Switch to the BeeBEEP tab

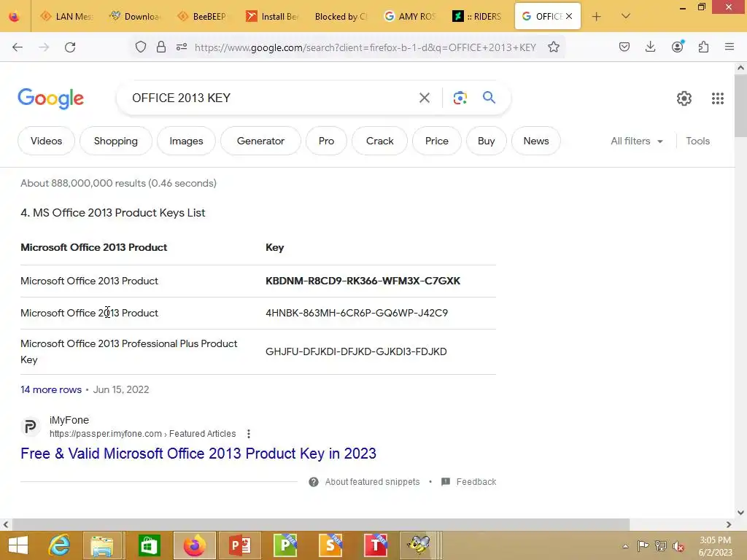[x=204, y=16]
